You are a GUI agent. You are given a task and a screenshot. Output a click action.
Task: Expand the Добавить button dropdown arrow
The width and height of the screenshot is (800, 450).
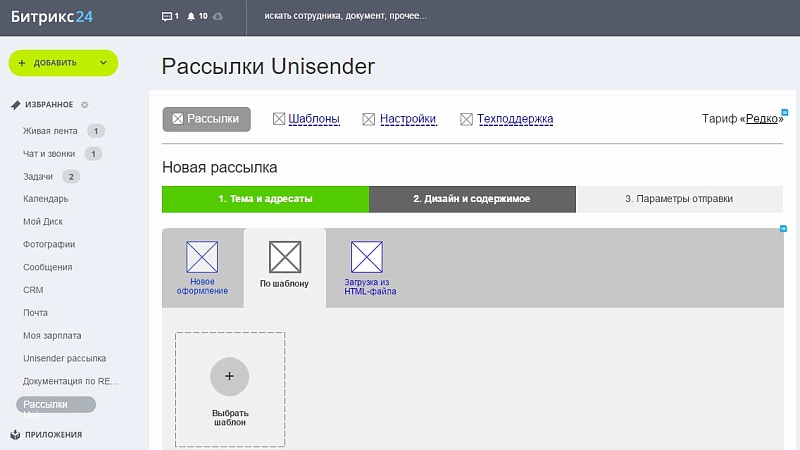(103, 63)
